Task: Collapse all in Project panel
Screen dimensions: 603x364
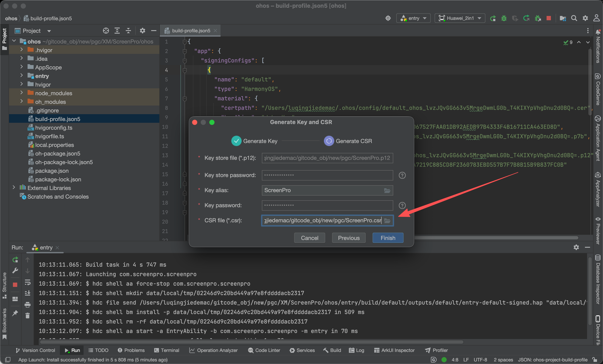Action: 128,31
